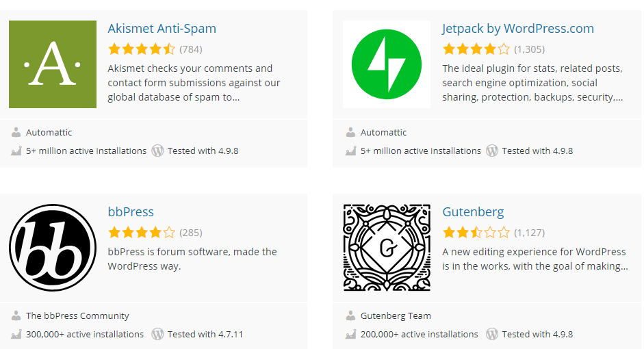
Task: Click the WordPress logo in Jetpack's Tested with
Action: 492,151
